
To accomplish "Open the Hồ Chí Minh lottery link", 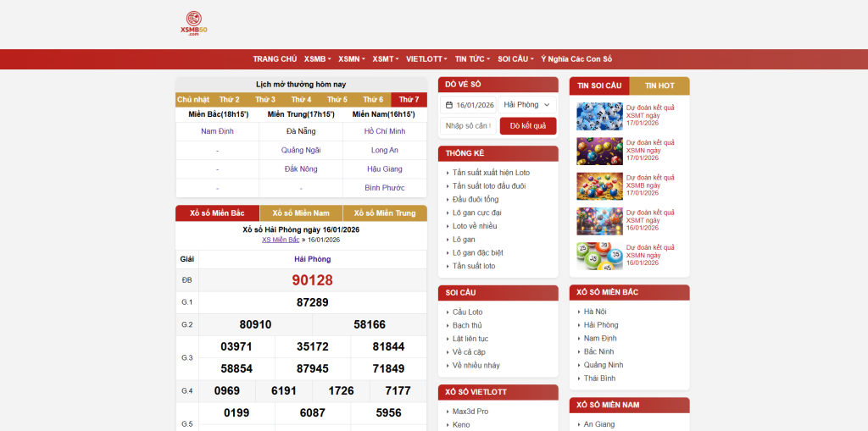I will 384,131.
